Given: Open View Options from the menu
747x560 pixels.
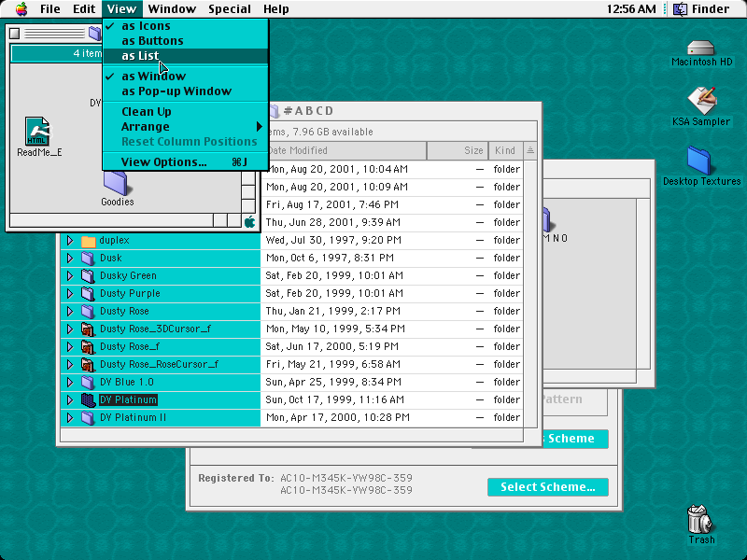Looking at the screenshot, I should (x=186, y=162).
